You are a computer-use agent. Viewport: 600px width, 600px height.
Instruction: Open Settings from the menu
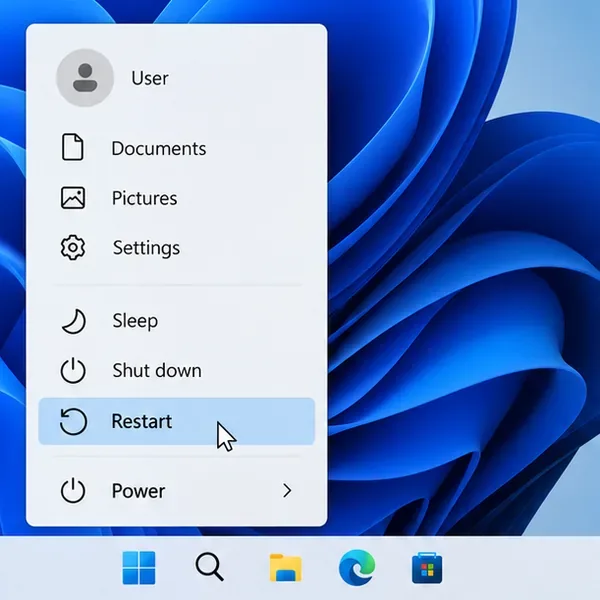[x=146, y=248]
